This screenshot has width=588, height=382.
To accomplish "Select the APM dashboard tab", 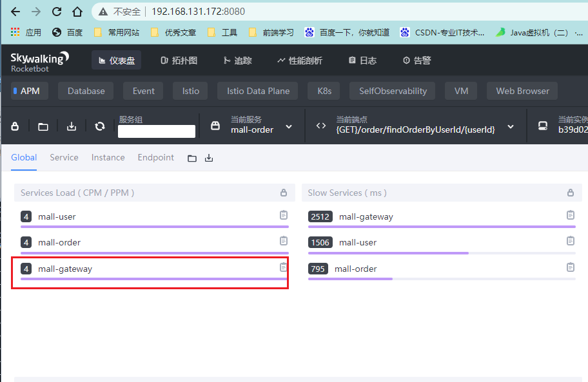I will [x=30, y=91].
